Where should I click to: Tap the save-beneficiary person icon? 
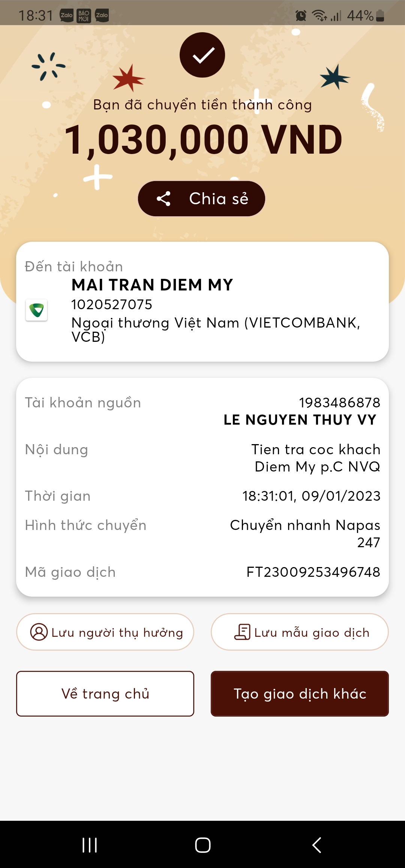[x=39, y=632]
